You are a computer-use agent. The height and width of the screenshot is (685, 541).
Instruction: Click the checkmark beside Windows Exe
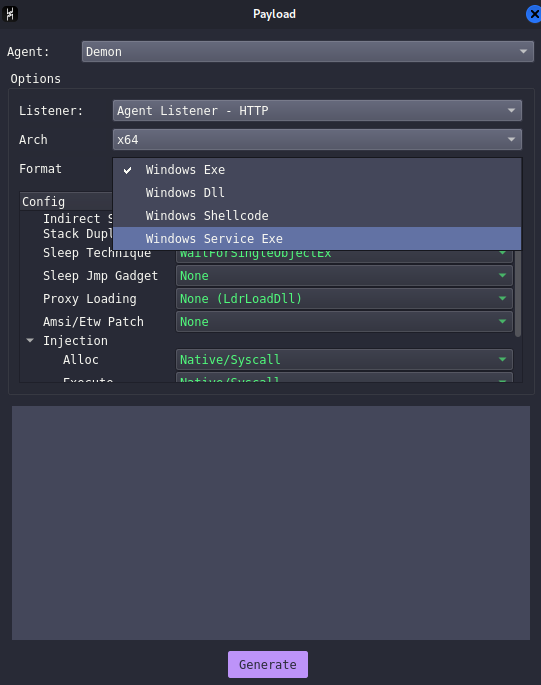pyautogui.click(x=127, y=170)
